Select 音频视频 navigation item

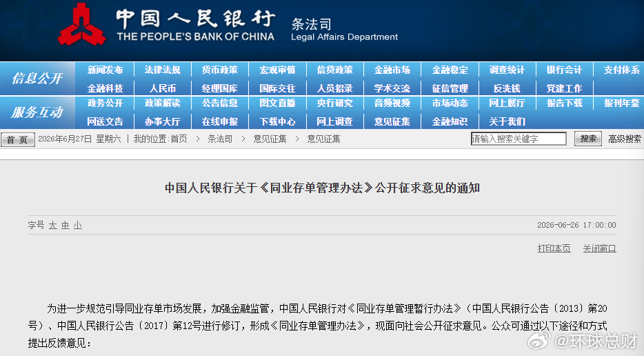click(x=392, y=103)
